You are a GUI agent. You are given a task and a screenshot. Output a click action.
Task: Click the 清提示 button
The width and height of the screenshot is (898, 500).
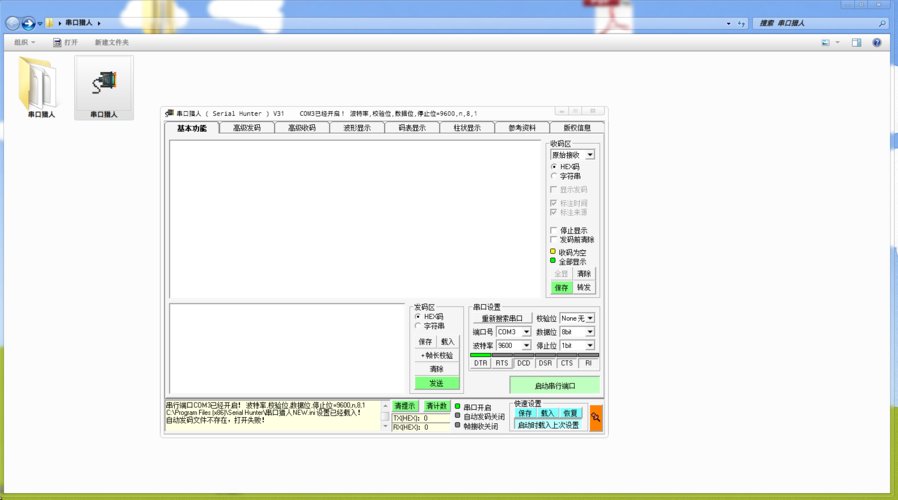pos(405,405)
